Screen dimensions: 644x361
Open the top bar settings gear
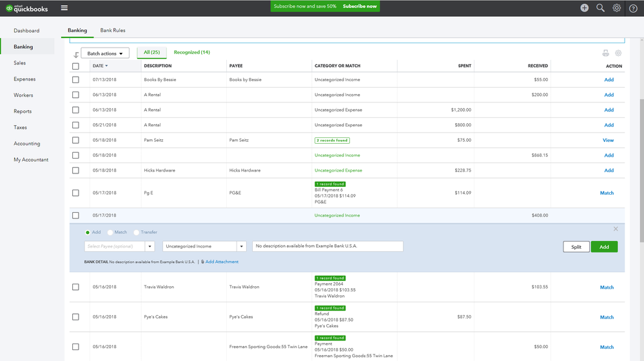pyautogui.click(x=616, y=8)
